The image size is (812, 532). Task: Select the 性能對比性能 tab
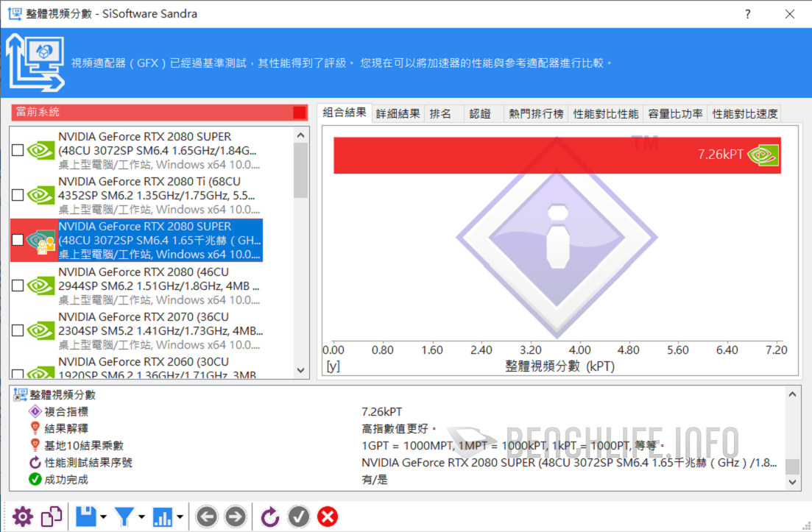pyautogui.click(x=606, y=114)
